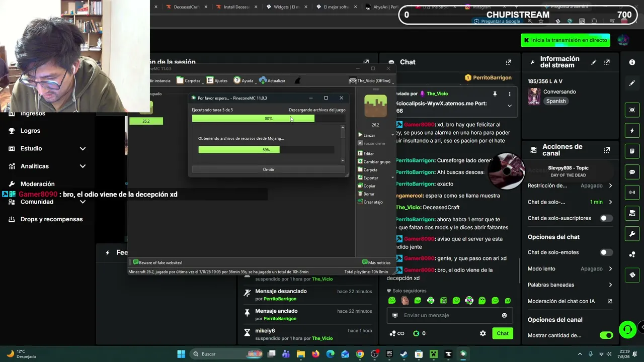Click Inicia la transmisión en directo
644x362 pixels.
[566, 40]
